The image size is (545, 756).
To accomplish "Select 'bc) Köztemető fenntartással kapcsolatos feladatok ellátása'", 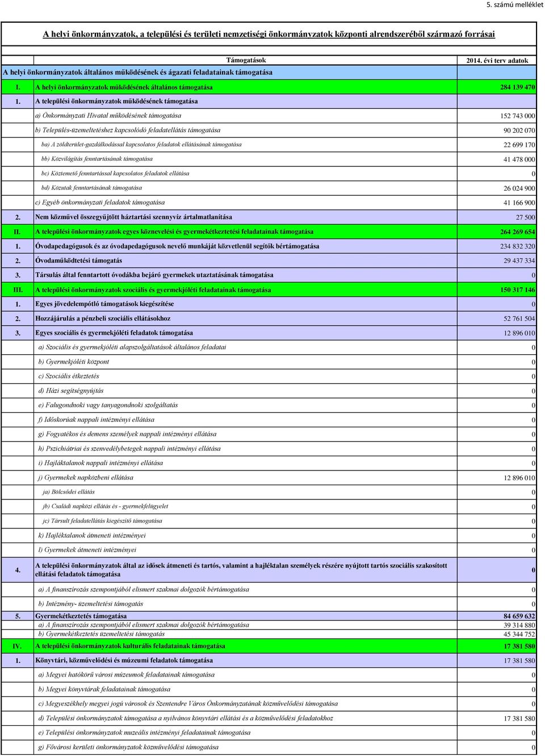I will (x=115, y=174).
